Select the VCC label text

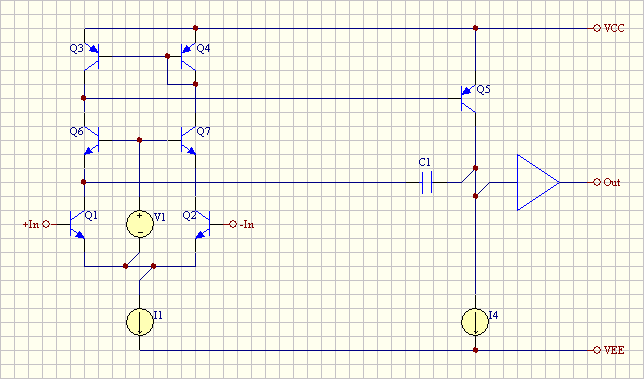click(x=614, y=28)
